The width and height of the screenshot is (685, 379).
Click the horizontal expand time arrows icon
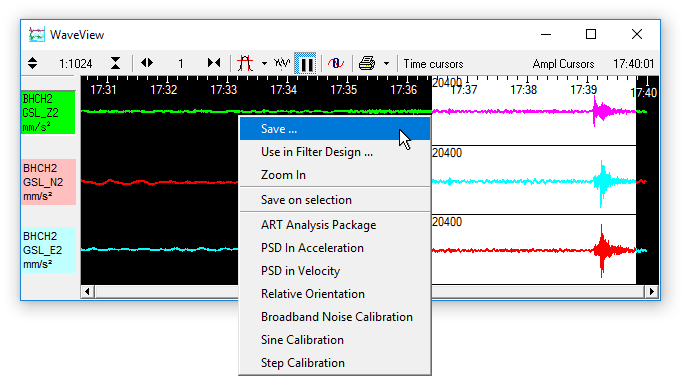[147, 63]
